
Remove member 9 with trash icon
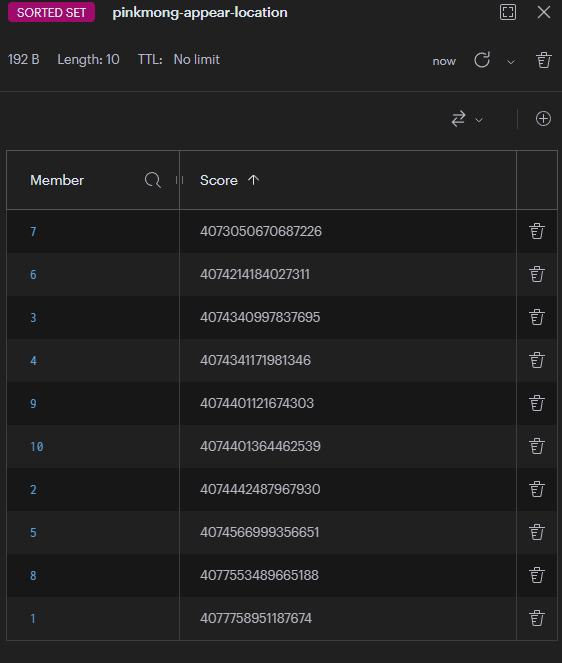click(537, 403)
